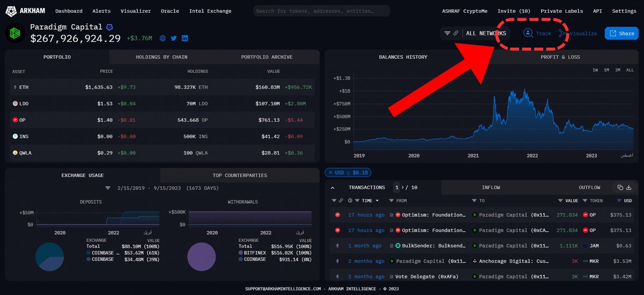Select the 3M chart range

click(618, 70)
